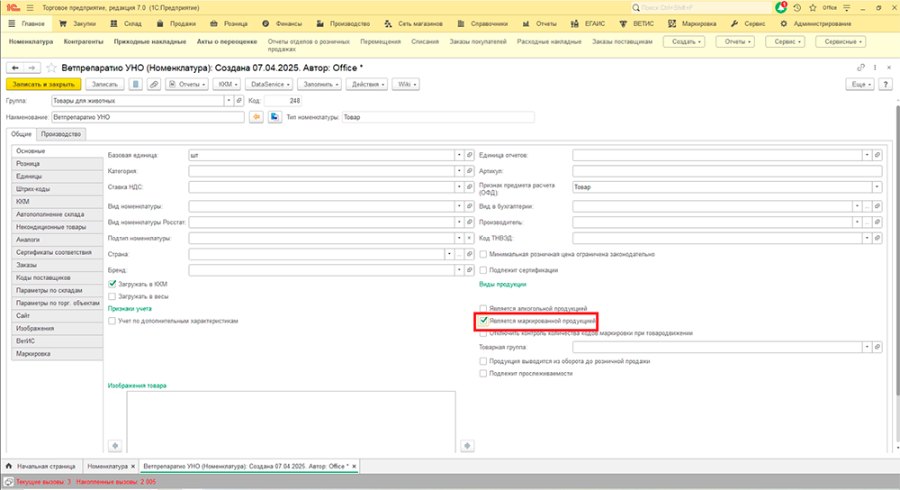Open the form's vertical dots menu
The height and width of the screenshot is (490, 900).
coord(875,68)
